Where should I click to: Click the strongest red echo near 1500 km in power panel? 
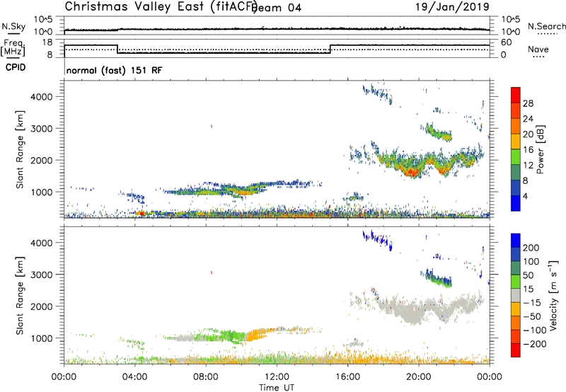(x=412, y=173)
